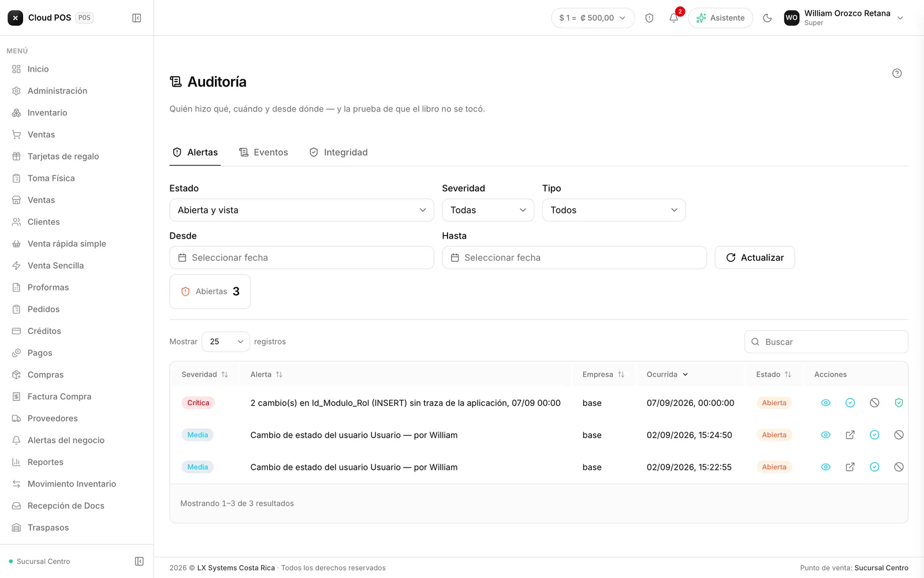The image size is (924, 578).
Task: Sort the table by Ocurrida column
Action: (668, 375)
